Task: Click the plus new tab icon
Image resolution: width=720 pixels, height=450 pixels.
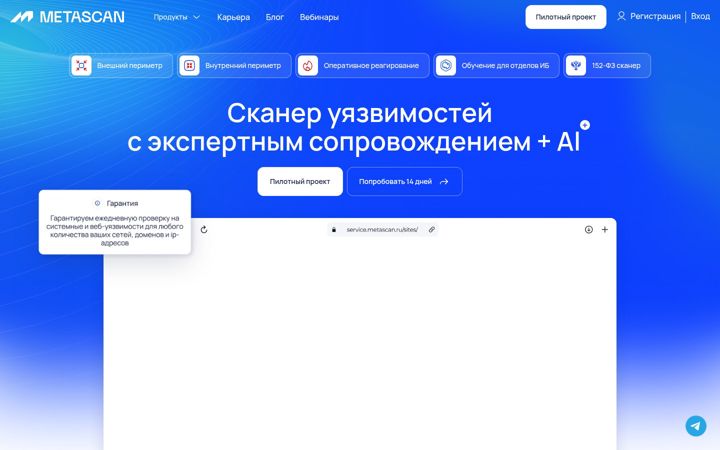Action: [605, 230]
